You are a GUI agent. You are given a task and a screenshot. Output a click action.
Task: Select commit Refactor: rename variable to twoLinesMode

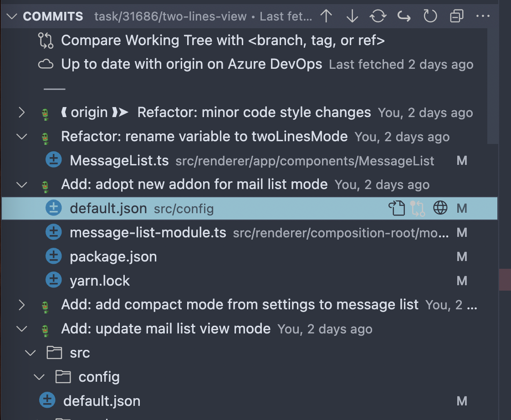point(204,137)
